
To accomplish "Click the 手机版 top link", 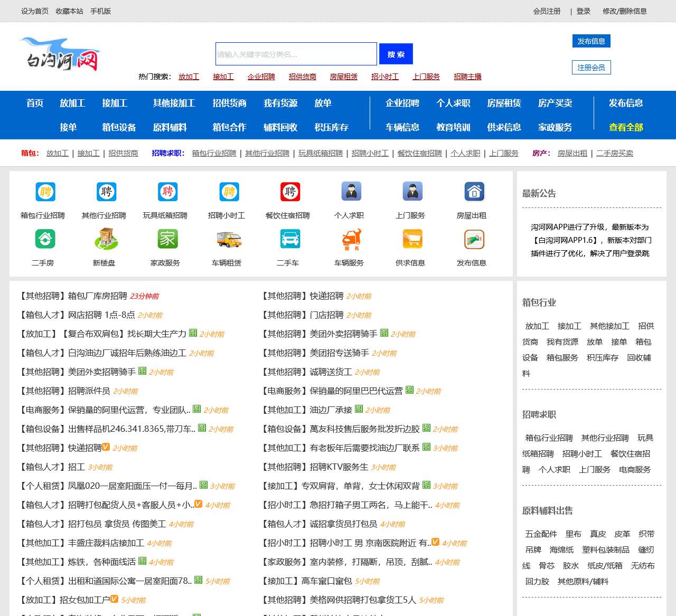I will point(100,11).
